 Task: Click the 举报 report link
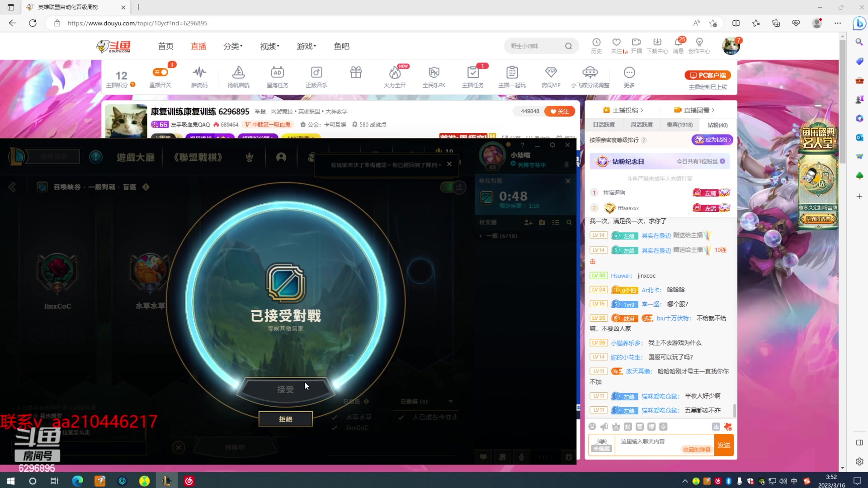[x=260, y=112]
